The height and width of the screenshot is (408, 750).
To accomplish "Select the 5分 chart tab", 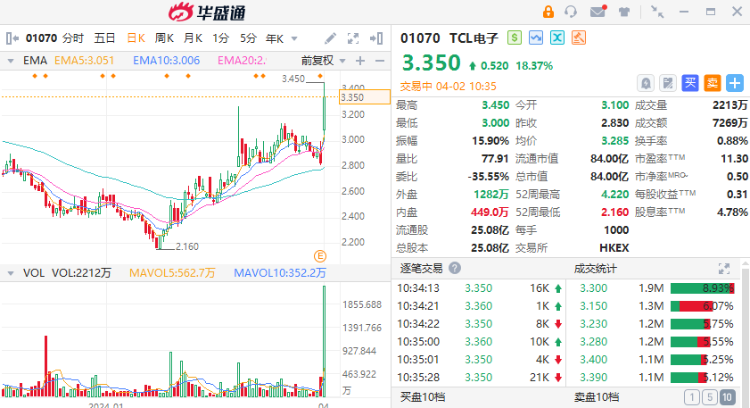I will pos(248,38).
